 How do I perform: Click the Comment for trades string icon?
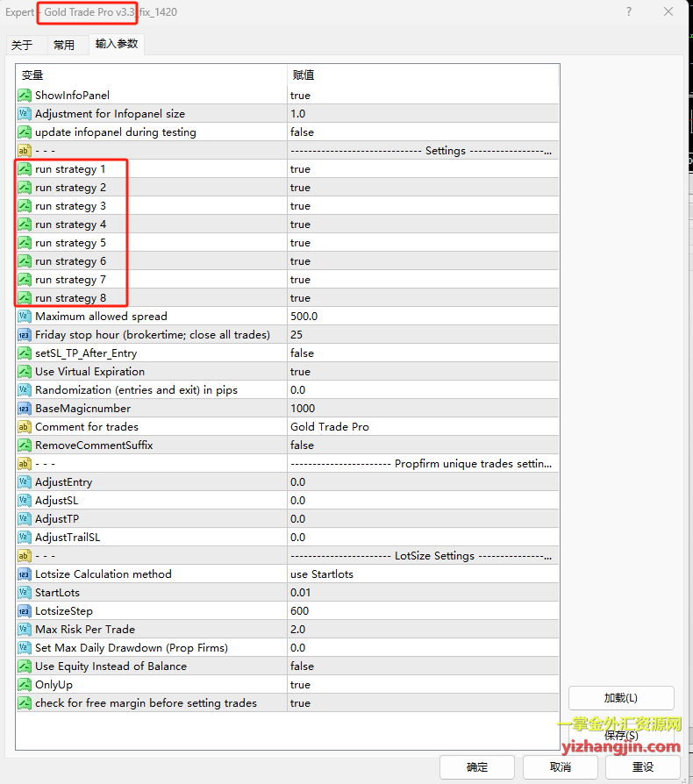tap(25, 427)
